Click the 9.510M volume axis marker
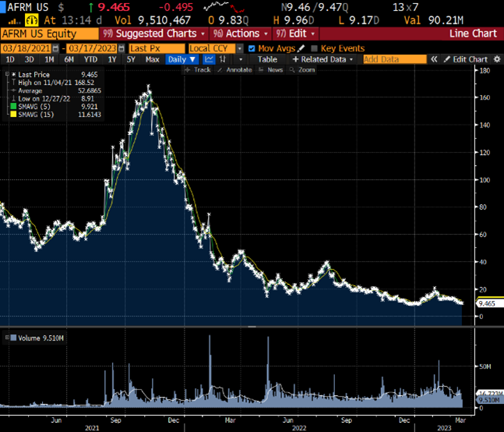This screenshot has width=504, height=432. [x=489, y=400]
